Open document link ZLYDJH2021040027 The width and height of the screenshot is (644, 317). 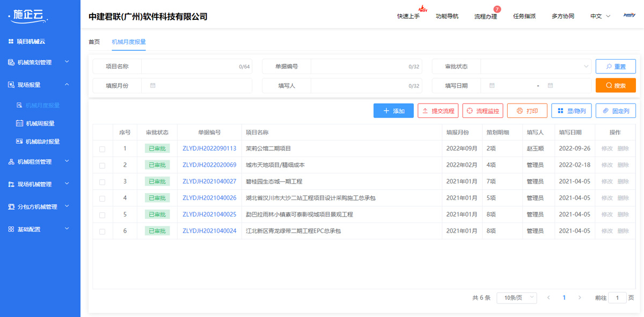(x=209, y=182)
